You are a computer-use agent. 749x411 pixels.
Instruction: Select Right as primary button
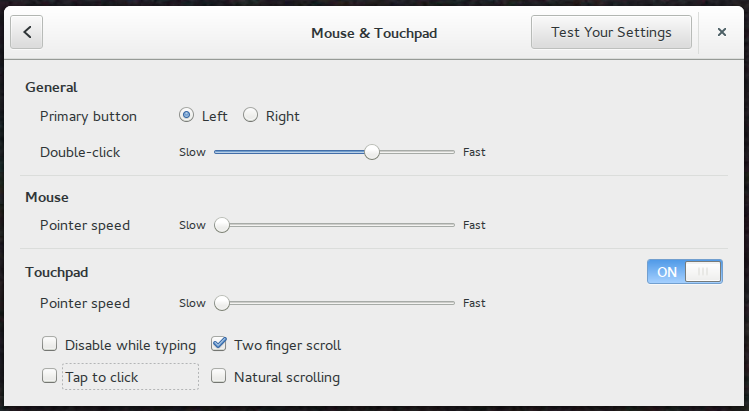tap(250, 116)
